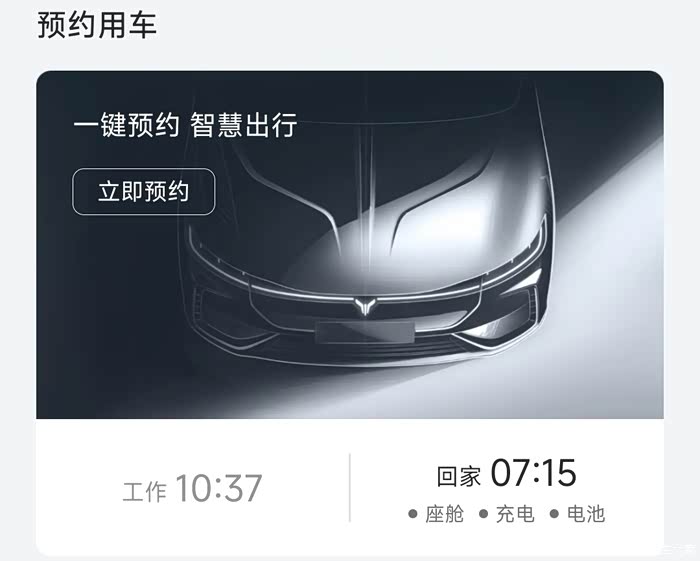Open the 工作 10:37 schedule entry
This screenshot has width=700, height=561.
tap(193, 488)
